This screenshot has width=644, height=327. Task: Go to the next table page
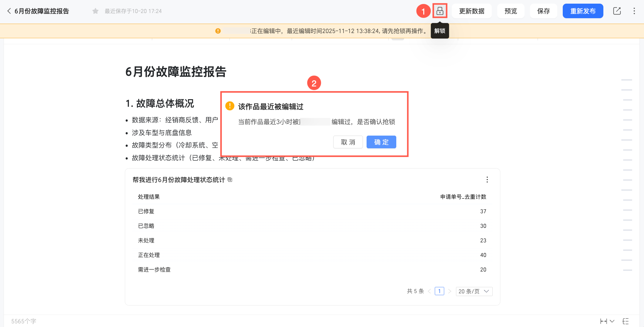tap(450, 291)
